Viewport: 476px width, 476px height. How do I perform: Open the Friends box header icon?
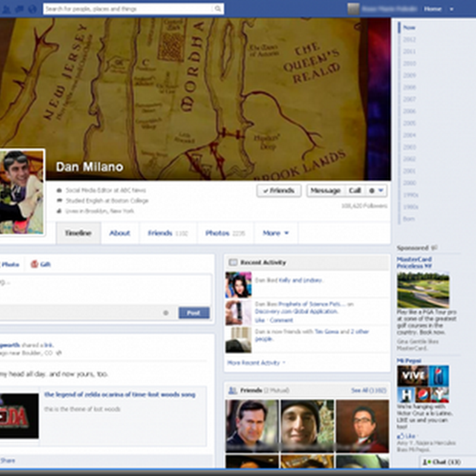click(x=233, y=390)
